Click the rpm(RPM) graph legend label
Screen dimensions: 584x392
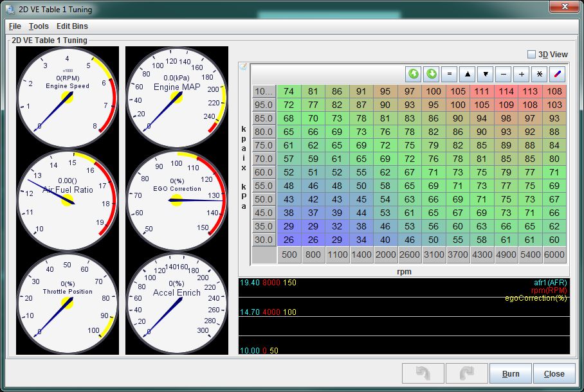pos(549,290)
